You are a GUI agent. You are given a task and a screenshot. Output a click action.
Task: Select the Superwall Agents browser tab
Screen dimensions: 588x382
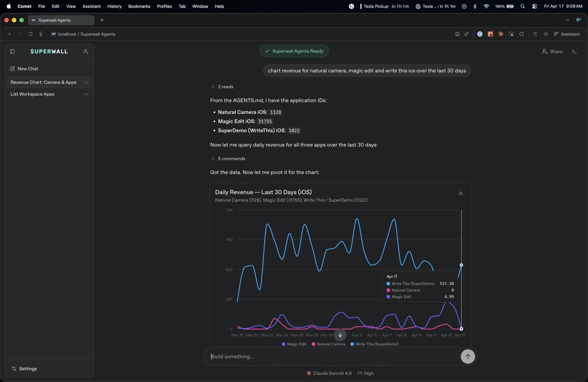coord(61,20)
